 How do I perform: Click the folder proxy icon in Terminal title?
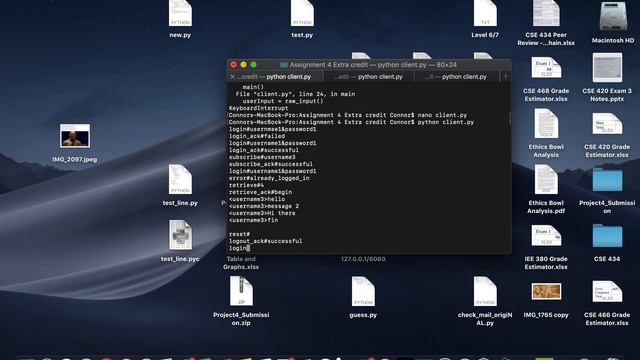point(284,65)
